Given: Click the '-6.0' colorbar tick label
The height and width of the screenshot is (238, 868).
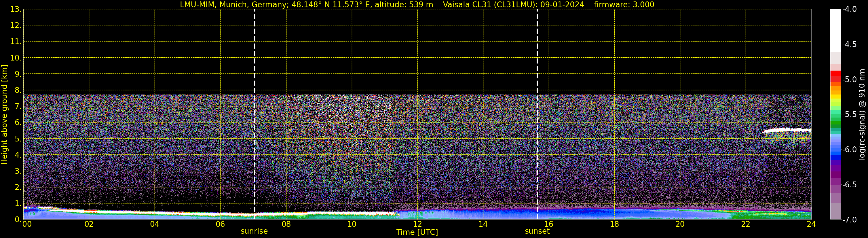Looking at the screenshot, I should coord(849,150).
